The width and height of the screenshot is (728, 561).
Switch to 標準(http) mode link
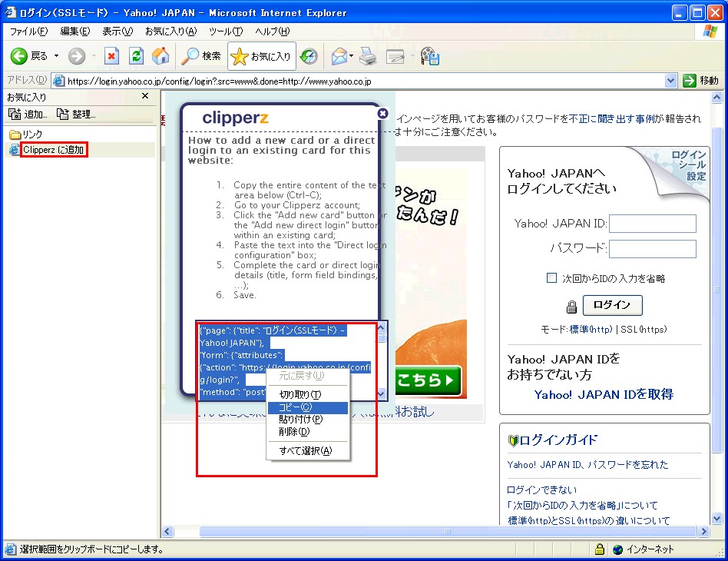click(x=591, y=329)
